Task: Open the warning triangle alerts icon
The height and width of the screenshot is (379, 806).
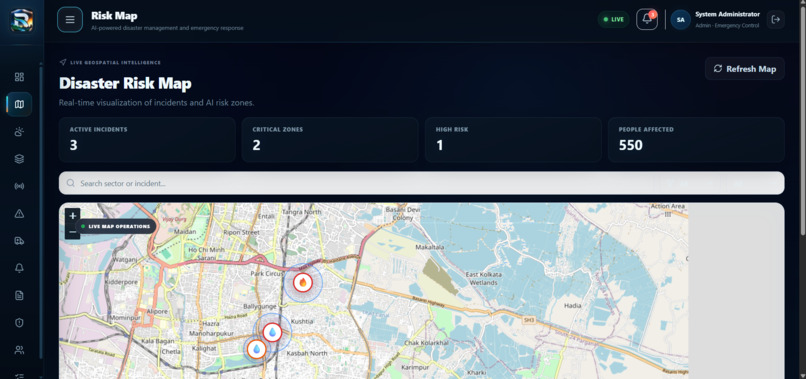Action: point(19,213)
